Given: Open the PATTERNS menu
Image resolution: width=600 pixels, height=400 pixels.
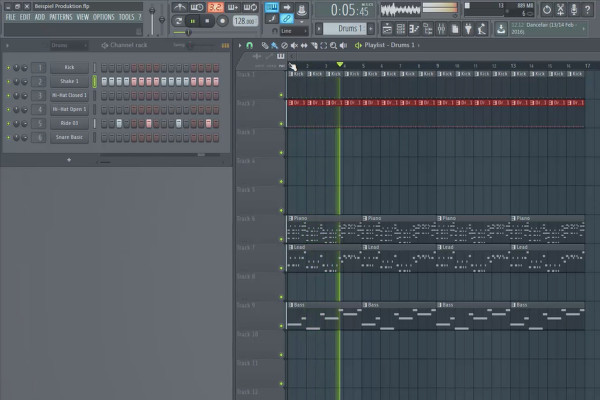Looking at the screenshot, I should click(x=60, y=17).
